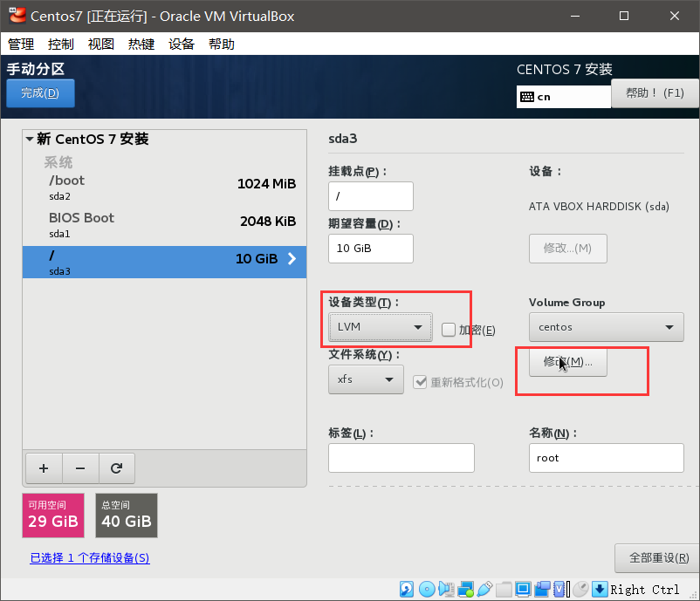This screenshot has width=700, height=601.
Task: Click the virtualization CPU status icon
Action: [561, 589]
